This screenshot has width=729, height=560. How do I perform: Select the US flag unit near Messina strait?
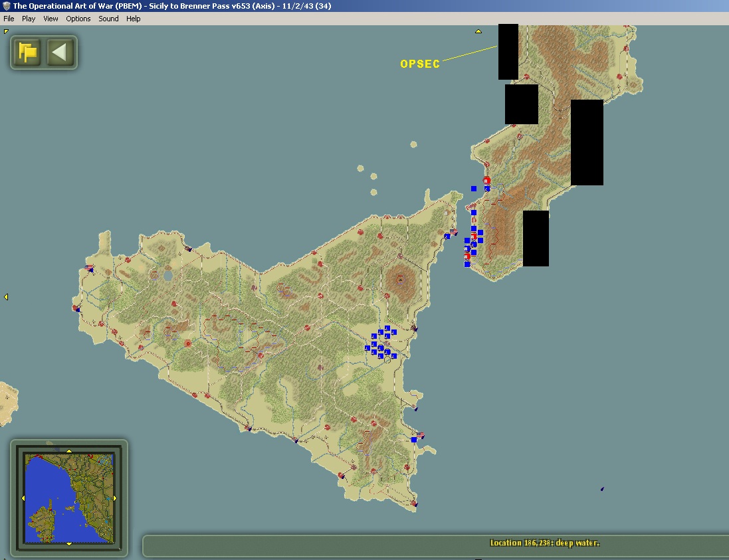453,232
